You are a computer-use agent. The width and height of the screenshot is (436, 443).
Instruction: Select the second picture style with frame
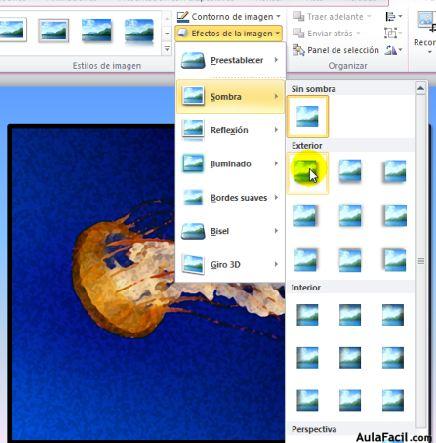point(53,30)
